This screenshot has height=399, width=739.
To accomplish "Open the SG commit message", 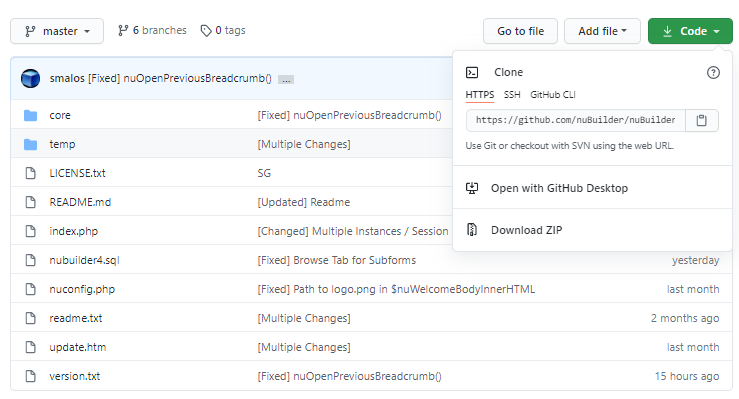I will [x=264, y=173].
